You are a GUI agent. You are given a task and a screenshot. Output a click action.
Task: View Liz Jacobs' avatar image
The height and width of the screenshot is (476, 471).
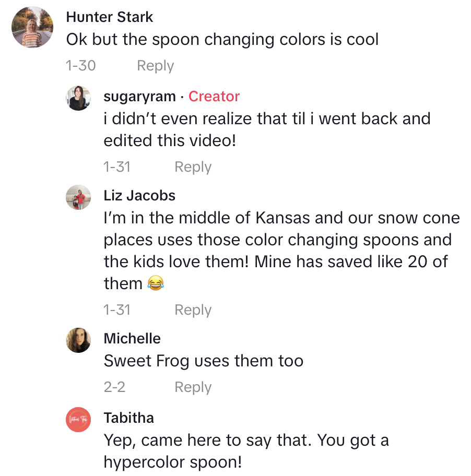click(78, 197)
